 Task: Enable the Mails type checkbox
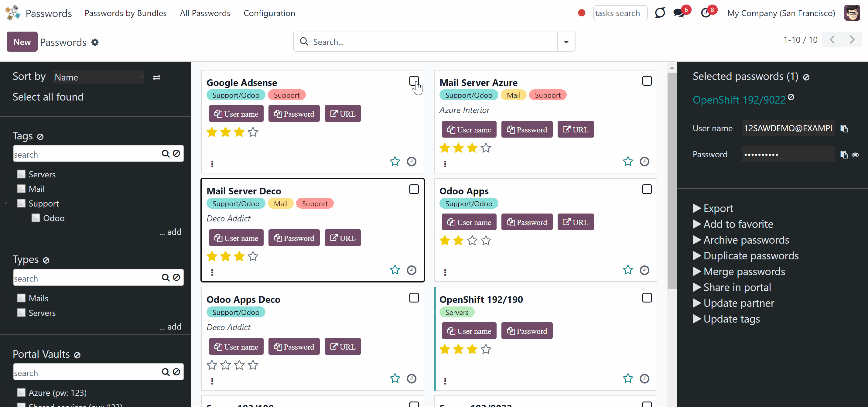click(21, 298)
